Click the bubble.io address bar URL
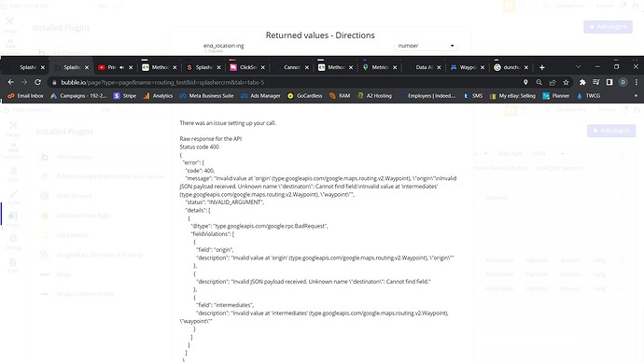The image size is (644, 362). (x=162, y=82)
